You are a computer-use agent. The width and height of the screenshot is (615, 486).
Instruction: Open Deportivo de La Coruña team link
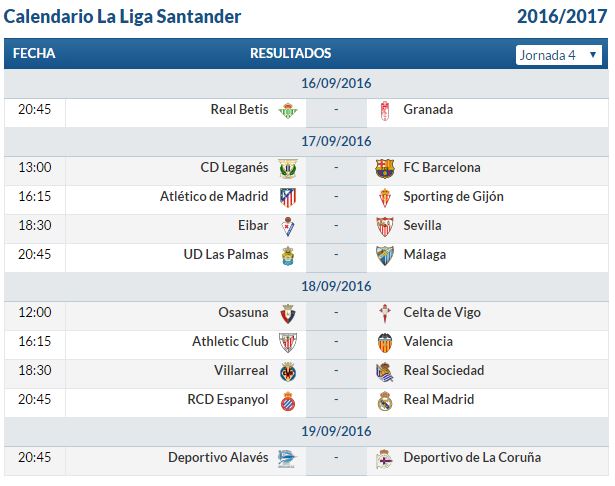coord(472,458)
